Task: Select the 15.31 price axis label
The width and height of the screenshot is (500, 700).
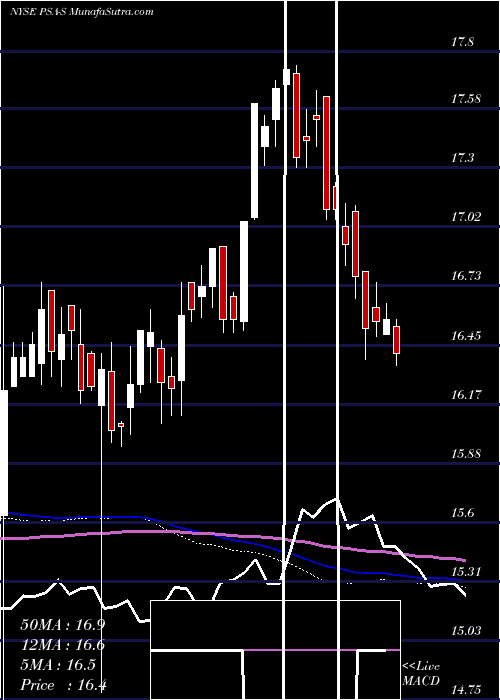Action: pyautogui.click(x=466, y=572)
